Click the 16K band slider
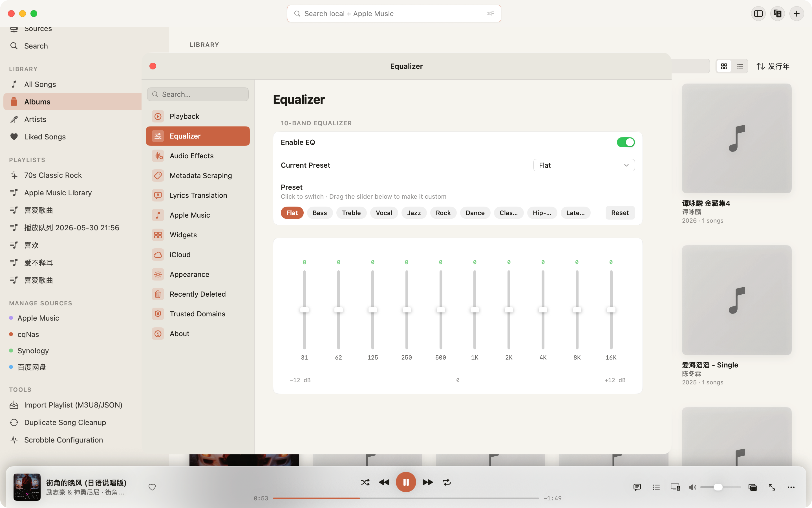The image size is (812, 508). click(x=611, y=310)
